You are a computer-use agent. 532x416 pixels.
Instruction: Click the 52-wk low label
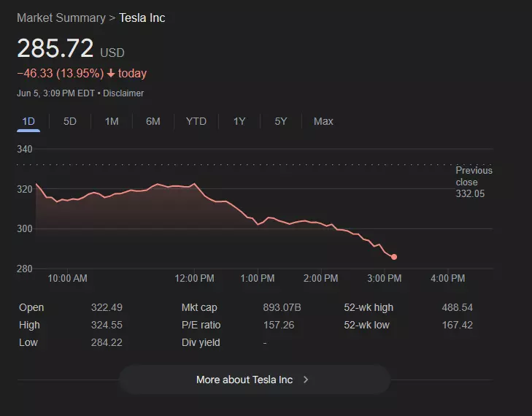[x=367, y=325]
